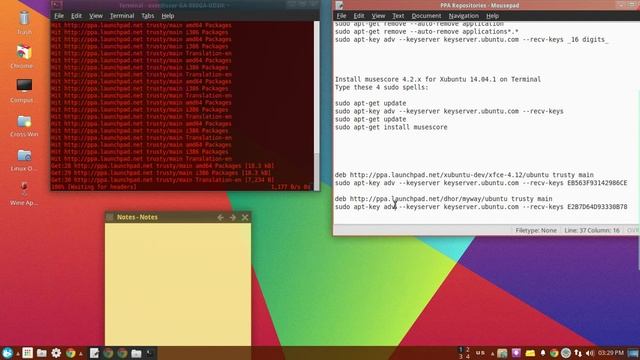Screen dimensions: 640x360
Task: Open the Notes window menu icon
Action: pyautogui.click(x=110, y=217)
